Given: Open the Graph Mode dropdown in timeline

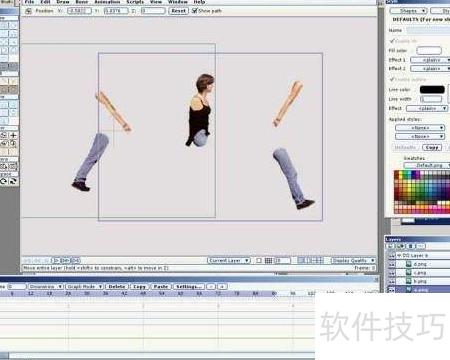Looking at the screenshot, I should [84, 286].
